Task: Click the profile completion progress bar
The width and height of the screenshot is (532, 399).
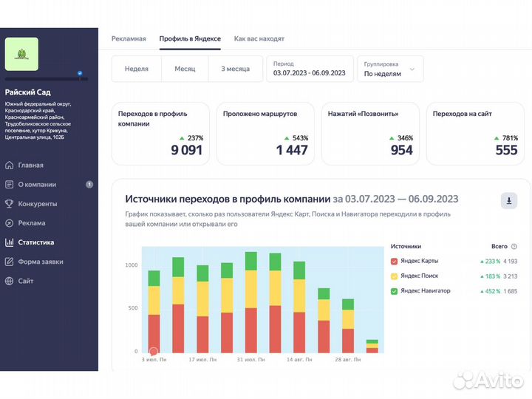Action: 47,79
